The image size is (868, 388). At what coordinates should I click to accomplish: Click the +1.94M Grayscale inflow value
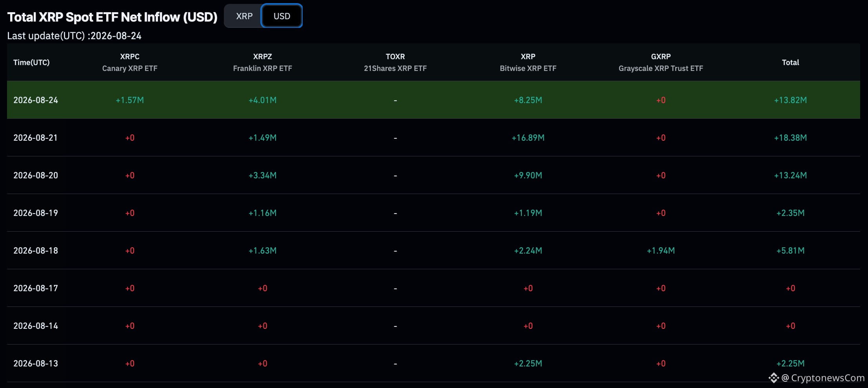tap(661, 250)
